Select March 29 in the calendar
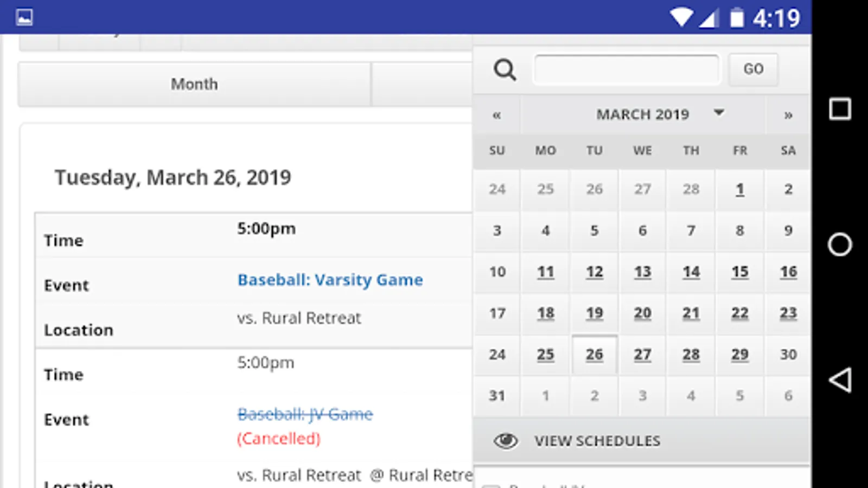 (x=739, y=355)
